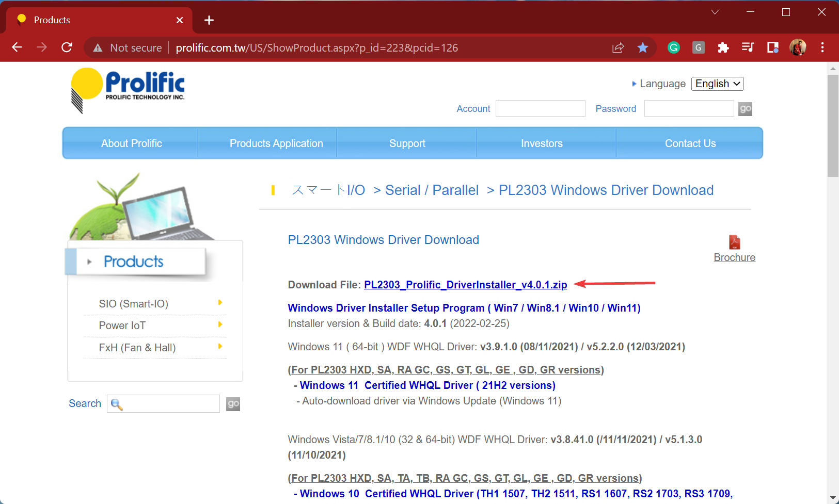Screen dimensions: 839x504
Task: Open the Brochure PDF icon
Action: coord(734,242)
